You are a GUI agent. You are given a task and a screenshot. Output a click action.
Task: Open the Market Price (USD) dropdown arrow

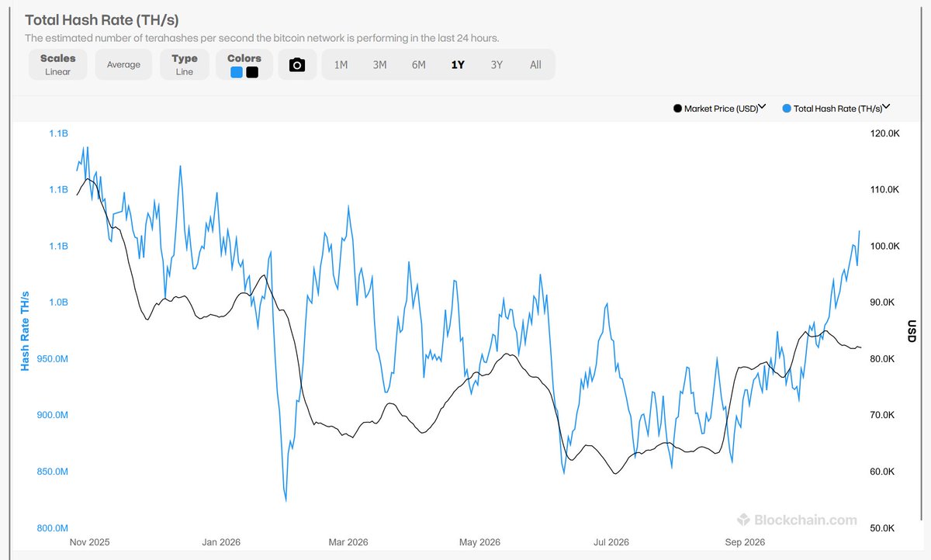click(x=762, y=107)
